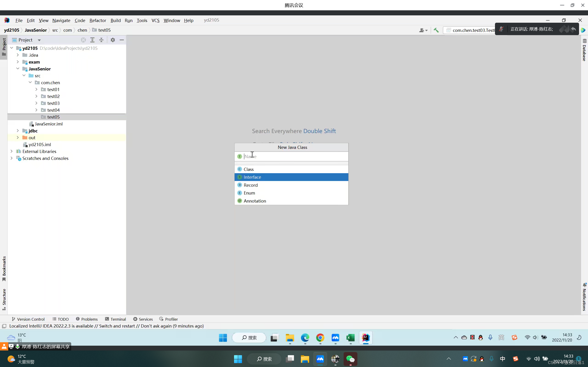Click Expand All in Project panel
The image size is (588, 367).
tap(92, 40)
